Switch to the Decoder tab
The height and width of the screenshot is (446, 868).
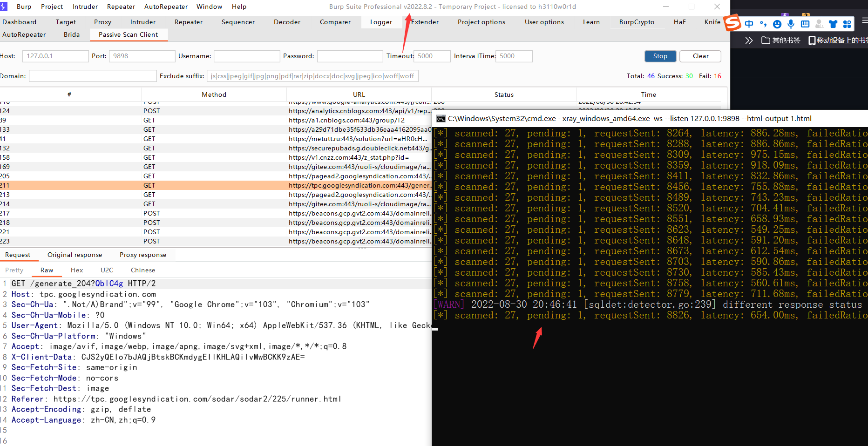pyautogui.click(x=287, y=22)
